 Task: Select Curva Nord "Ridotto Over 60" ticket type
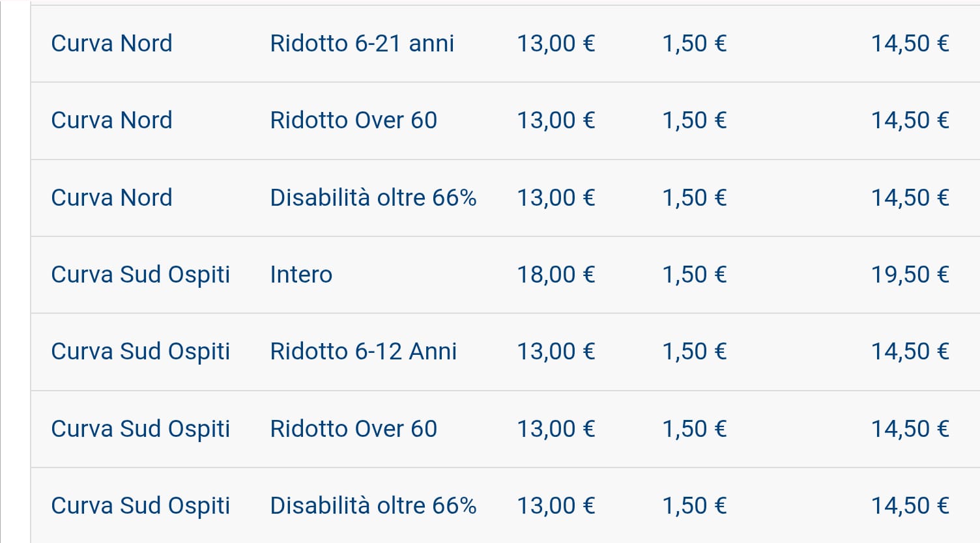(x=353, y=120)
